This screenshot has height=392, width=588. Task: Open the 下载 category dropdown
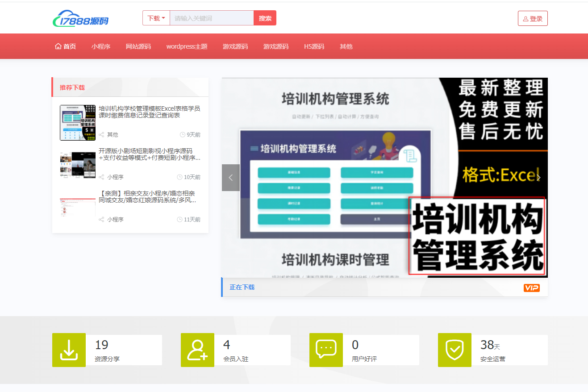point(156,18)
